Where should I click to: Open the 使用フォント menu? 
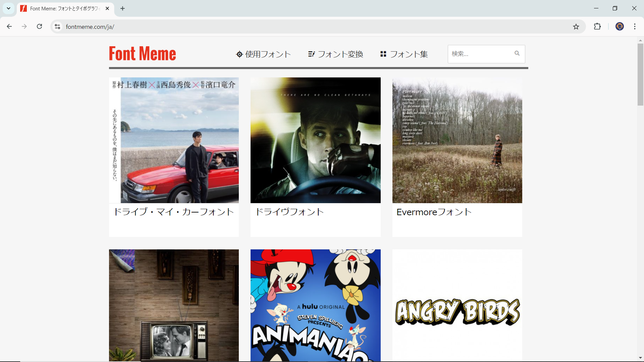pos(263,54)
